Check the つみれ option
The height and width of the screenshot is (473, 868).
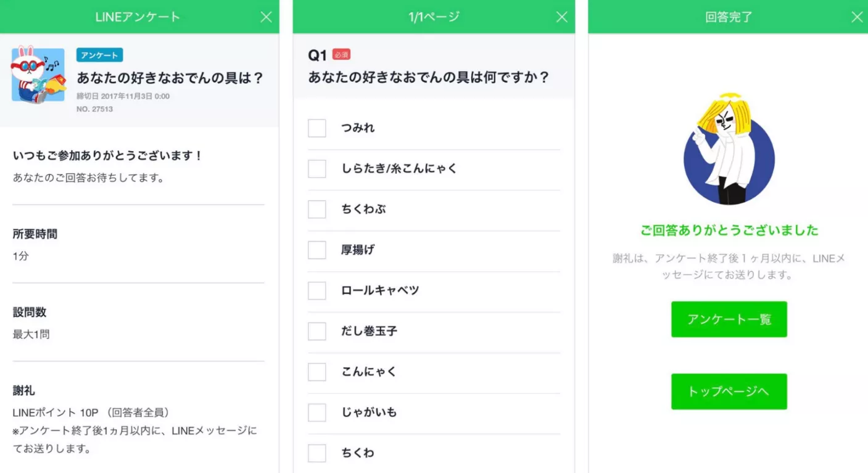[x=317, y=128]
